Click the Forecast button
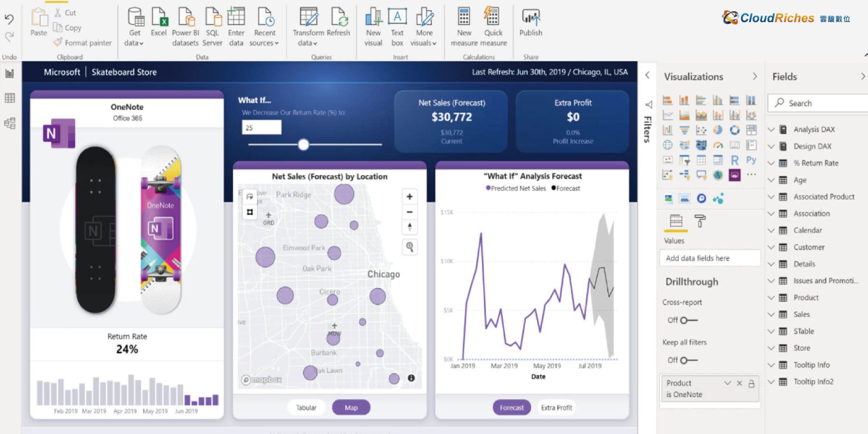Image resolution: width=868 pixels, height=434 pixels. coord(512,407)
